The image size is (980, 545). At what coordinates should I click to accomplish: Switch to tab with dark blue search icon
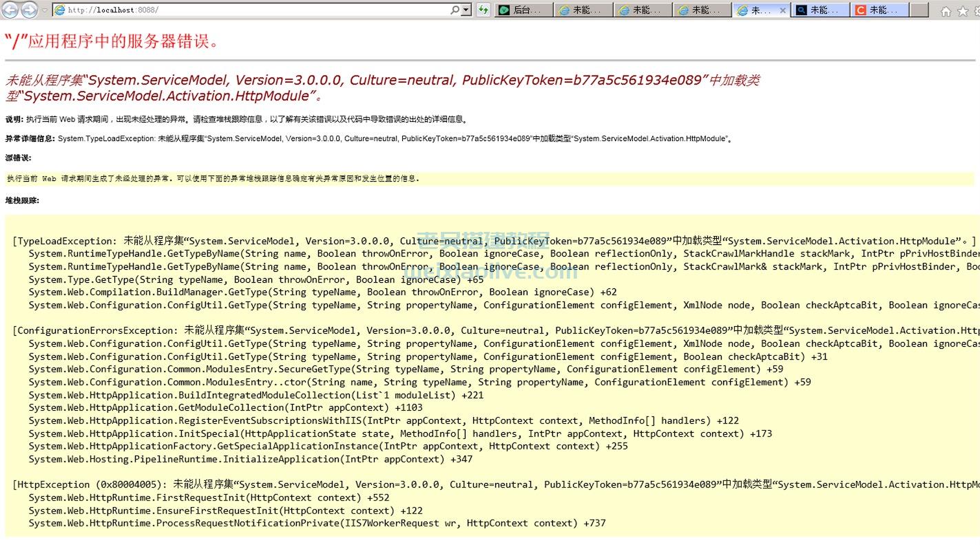point(820,10)
